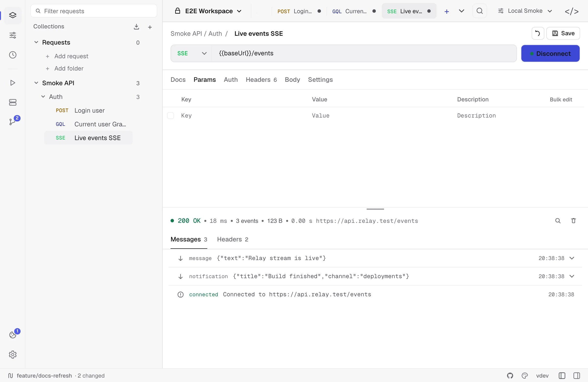Click feature/docs-refresh branch in status bar
The image size is (588, 382).
pyautogui.click(x=44, y=376)
